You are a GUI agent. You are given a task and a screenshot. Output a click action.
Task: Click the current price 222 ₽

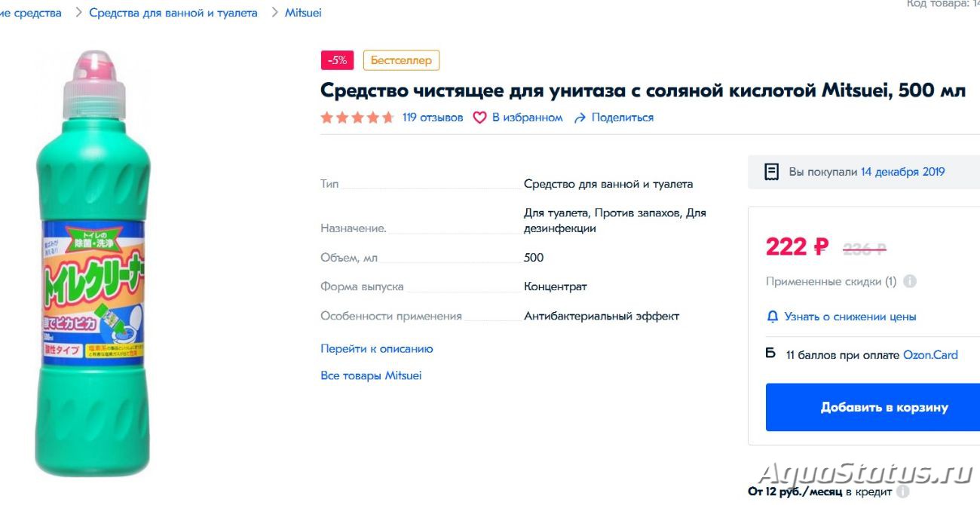(797, 246)
